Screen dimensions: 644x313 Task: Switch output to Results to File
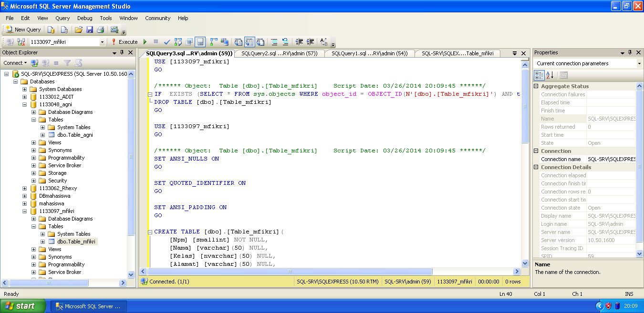tap(260, 42)
